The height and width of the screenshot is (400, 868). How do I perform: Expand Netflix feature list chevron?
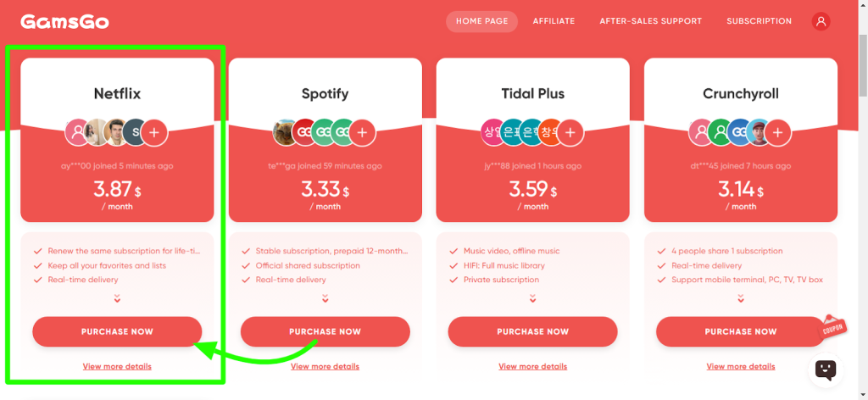click(x=117, y=299)
